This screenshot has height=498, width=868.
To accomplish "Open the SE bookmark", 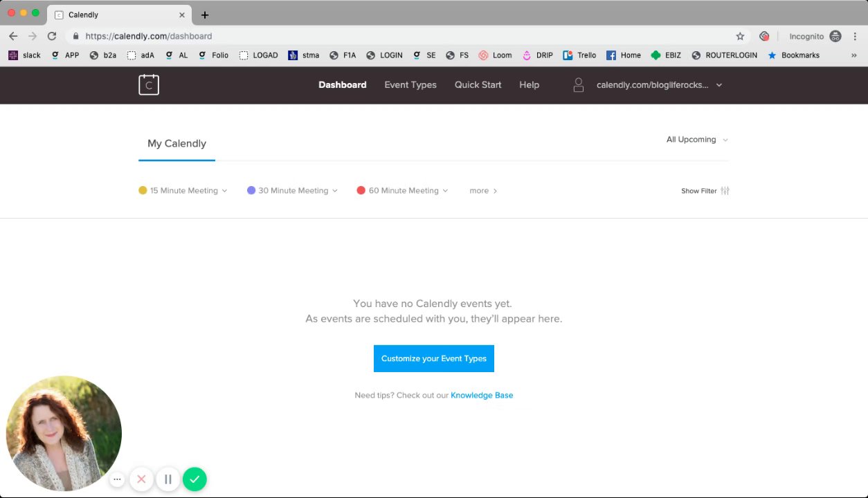I will 424,55.
